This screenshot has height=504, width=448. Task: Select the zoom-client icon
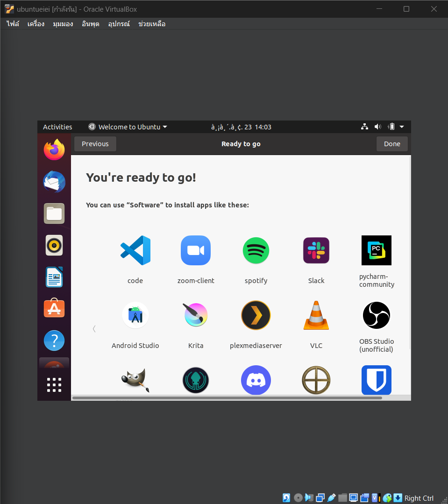coord(195,250)
